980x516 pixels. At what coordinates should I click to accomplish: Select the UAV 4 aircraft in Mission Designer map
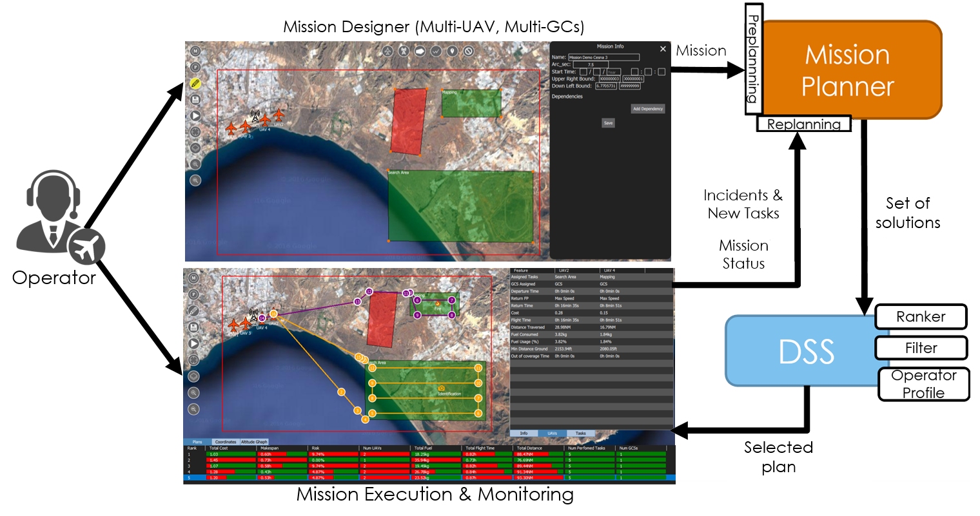click(265, 120)
